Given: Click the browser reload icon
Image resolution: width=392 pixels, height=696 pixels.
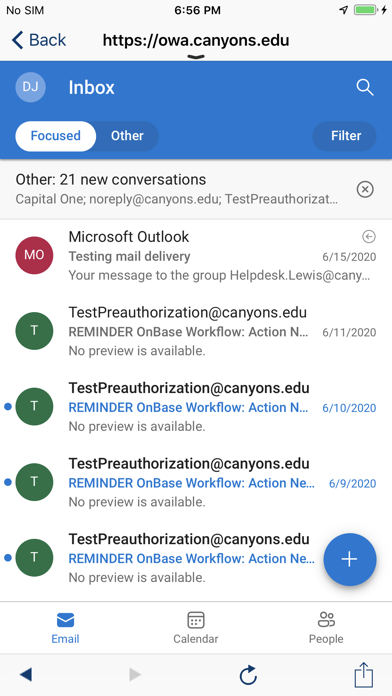Looking at the screenshot, I should pyautogui.click(x=248, y=675).
